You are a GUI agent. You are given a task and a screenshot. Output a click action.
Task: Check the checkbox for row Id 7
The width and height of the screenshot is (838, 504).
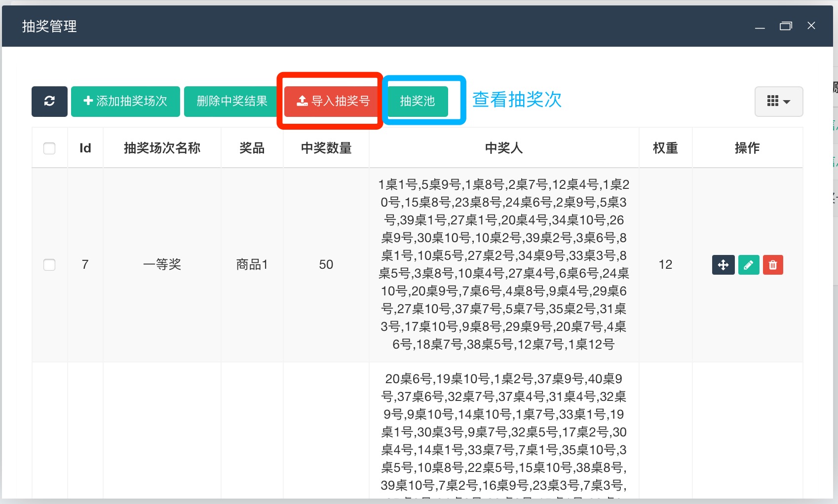coord(49,265)
